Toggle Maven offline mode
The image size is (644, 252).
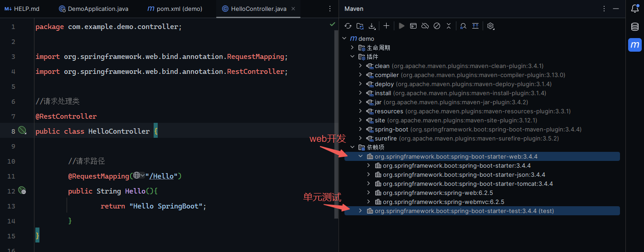click(x=425, y=26)
